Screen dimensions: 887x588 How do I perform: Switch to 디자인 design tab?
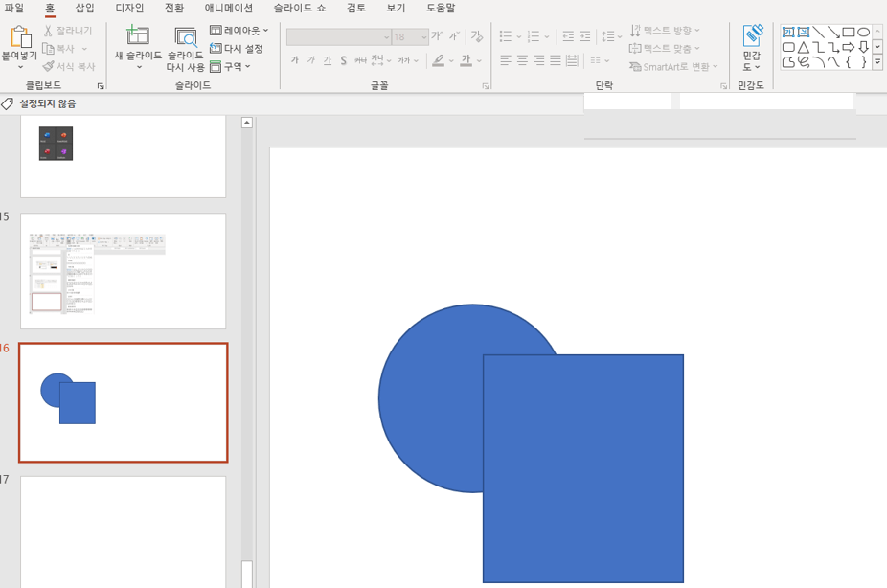click(129, 8)
